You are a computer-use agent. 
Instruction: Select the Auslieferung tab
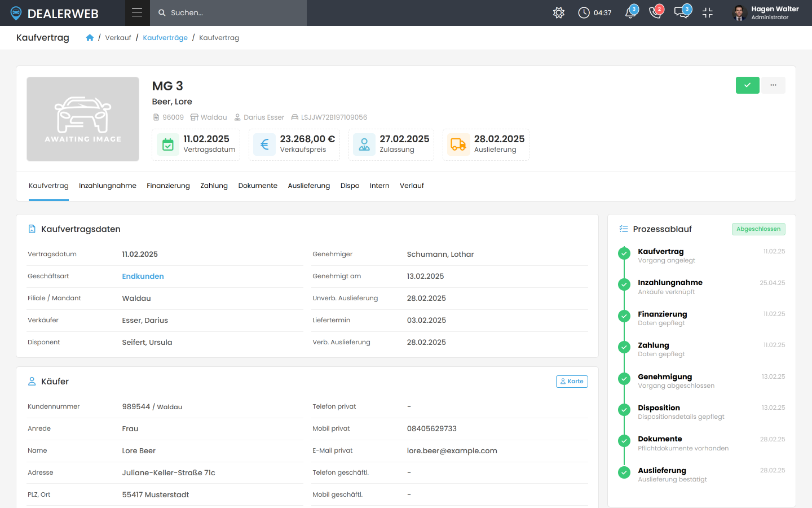[309, 186]
